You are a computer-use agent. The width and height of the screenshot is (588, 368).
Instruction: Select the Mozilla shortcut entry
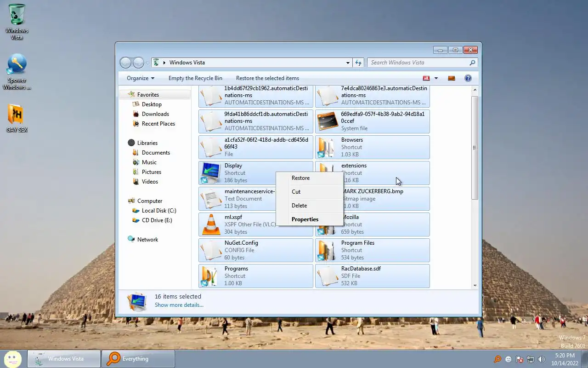[x=373, y=224]
